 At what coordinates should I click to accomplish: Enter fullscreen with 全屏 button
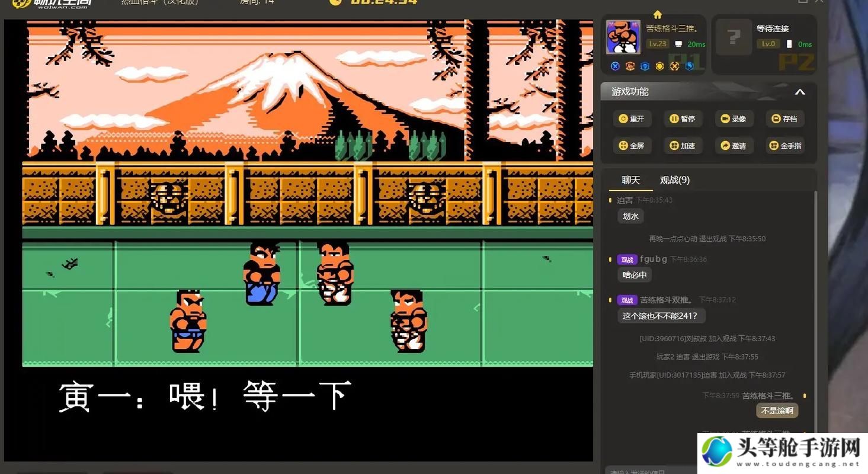pyautogui.click(x=632, y=146)
